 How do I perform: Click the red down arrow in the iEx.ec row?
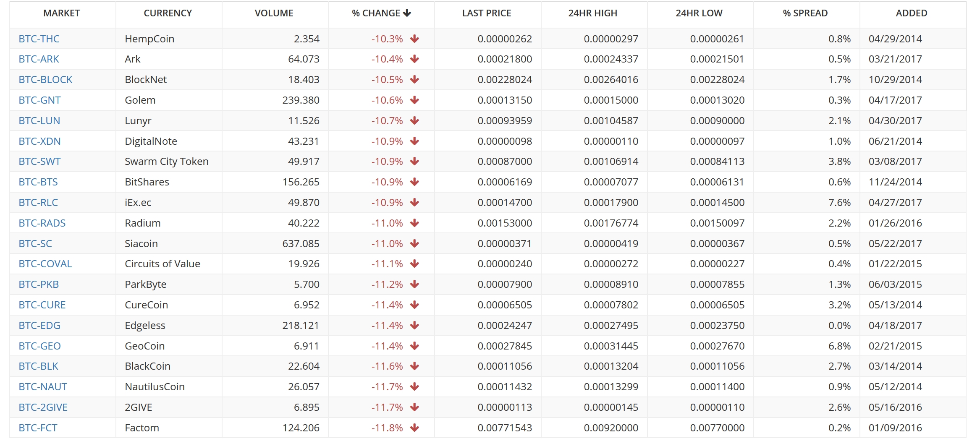point(414,202)
